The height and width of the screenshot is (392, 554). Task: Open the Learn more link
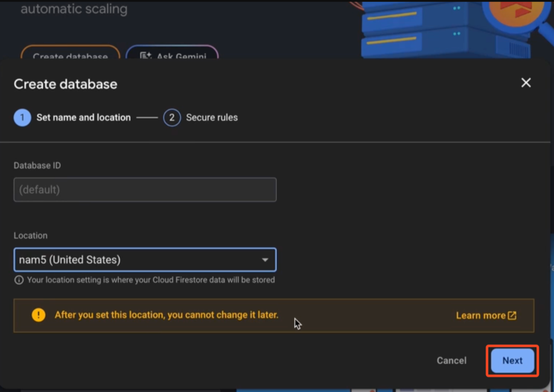click(480, 316)
